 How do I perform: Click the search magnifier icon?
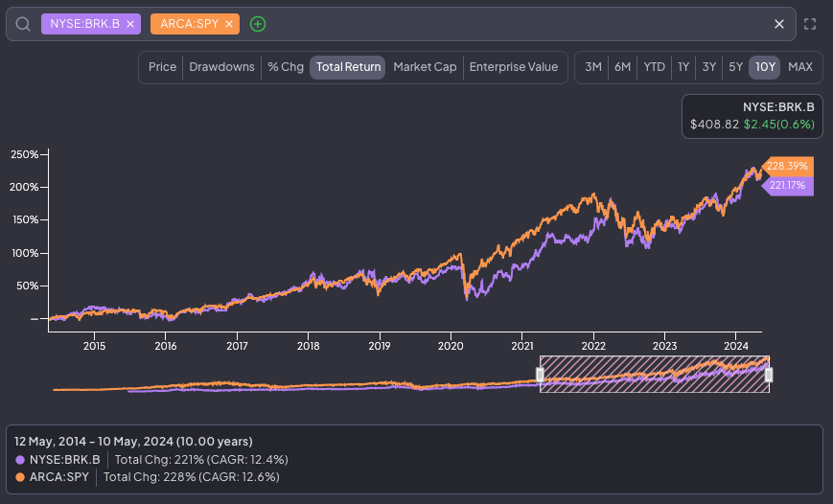(x=23, y=24)
